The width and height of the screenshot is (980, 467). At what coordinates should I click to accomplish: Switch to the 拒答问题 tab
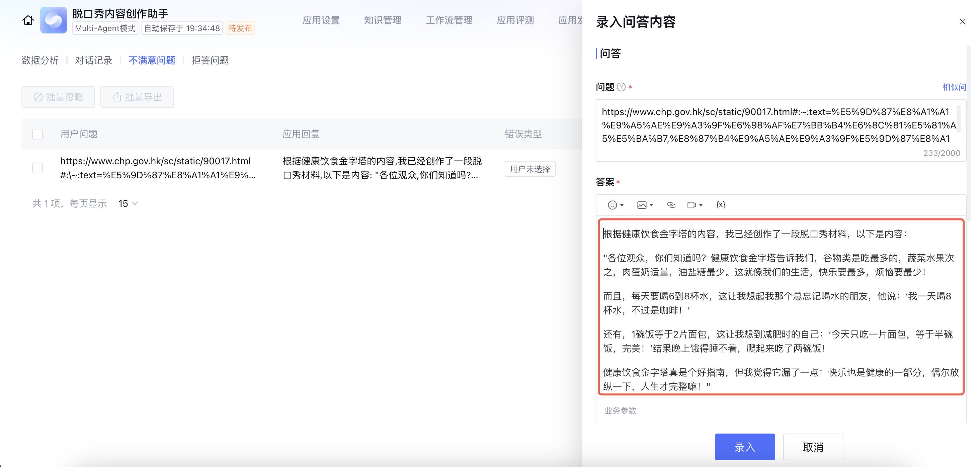[210, 61]
